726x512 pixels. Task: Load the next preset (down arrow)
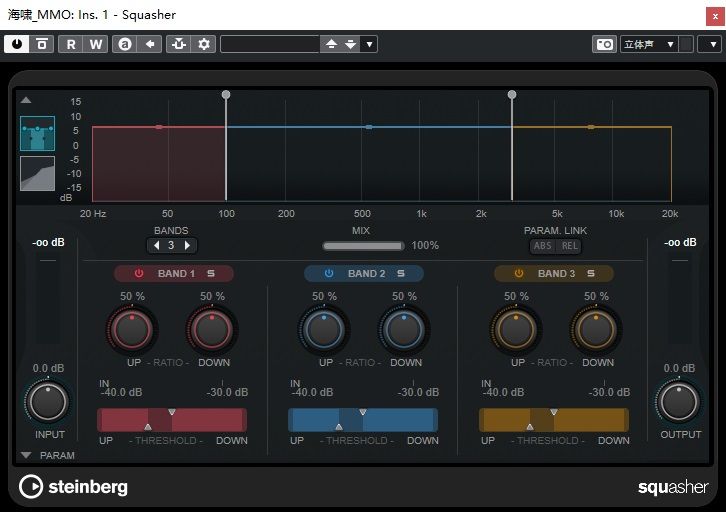350,44
